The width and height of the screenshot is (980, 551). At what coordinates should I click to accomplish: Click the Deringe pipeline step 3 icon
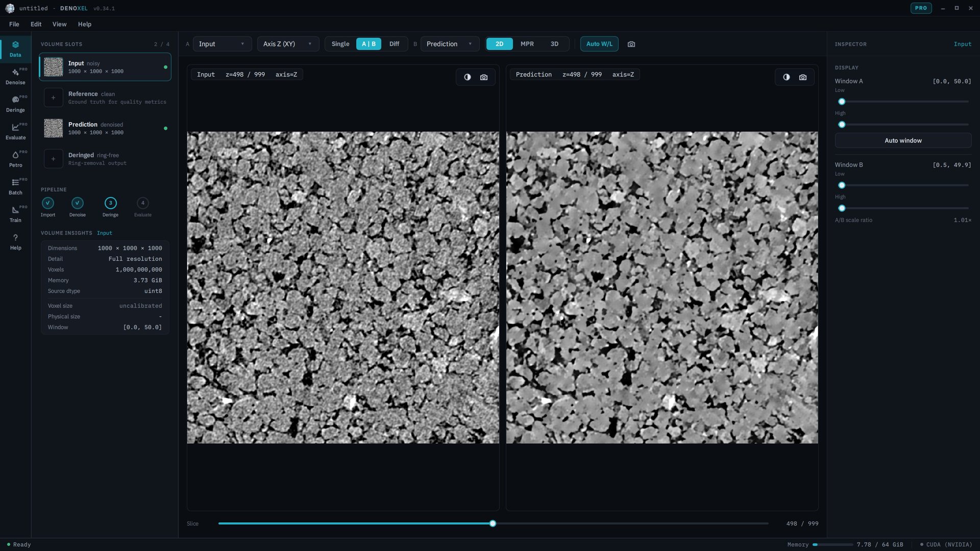(110, 203)
